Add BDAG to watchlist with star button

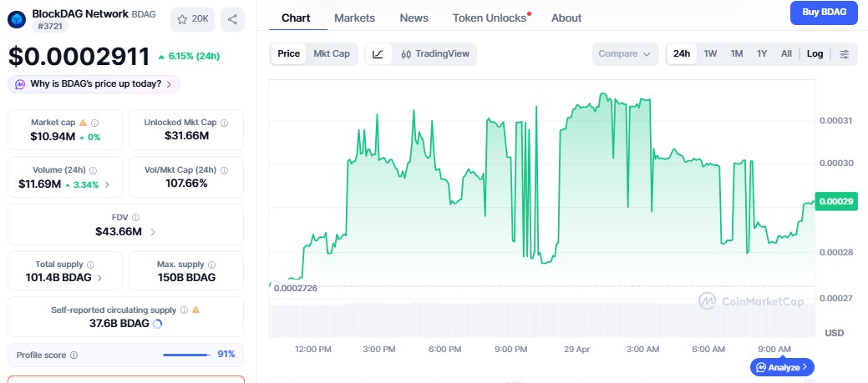coord(192,19)
